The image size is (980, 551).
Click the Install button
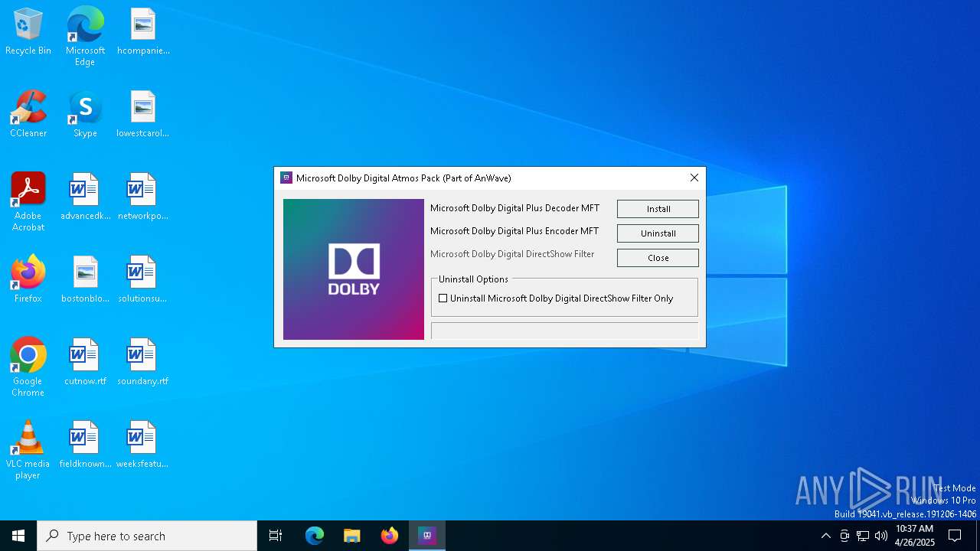658,209
